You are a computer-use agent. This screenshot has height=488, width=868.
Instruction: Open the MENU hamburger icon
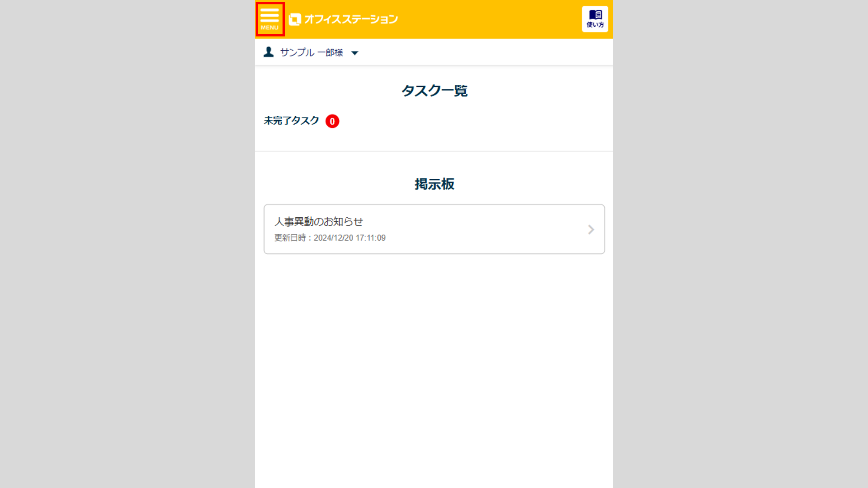[x=270, y=19]
